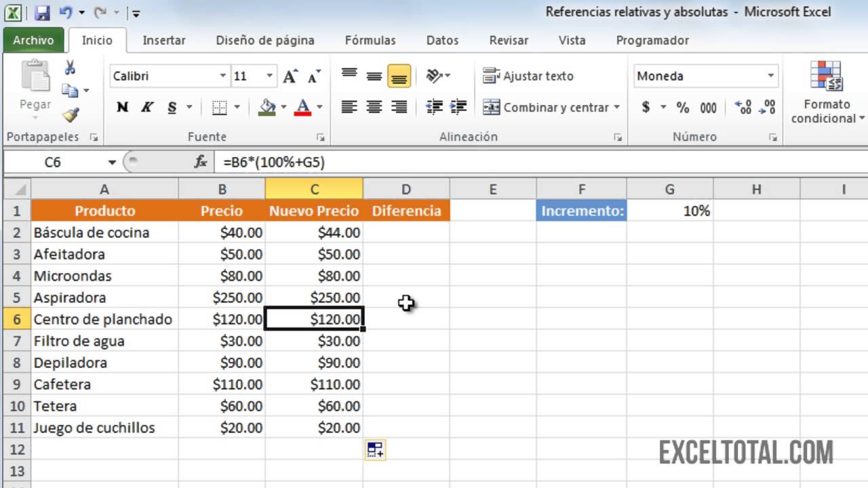Screen dimensions: 868x488
Task: Click the insert function fx icon
Action: point(201,163)
